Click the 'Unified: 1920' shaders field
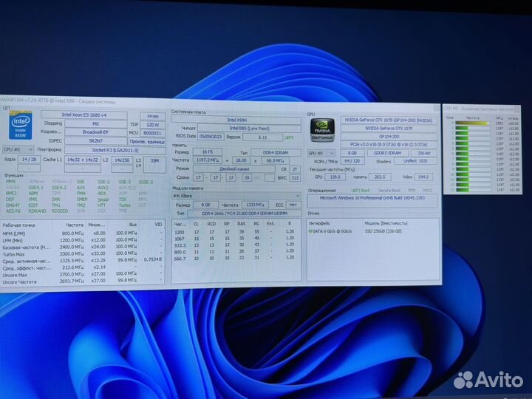The width and height of the screenshot is (532, 399). click(x=415, y=161)
